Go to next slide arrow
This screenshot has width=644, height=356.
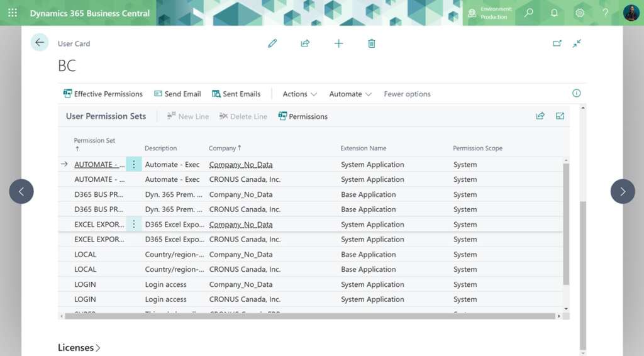click(623, 191)
